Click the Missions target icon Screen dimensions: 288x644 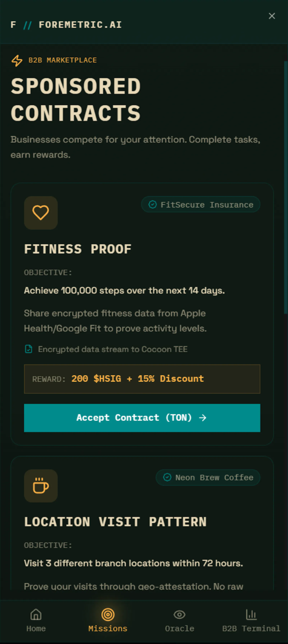click(x=108, y=614)
